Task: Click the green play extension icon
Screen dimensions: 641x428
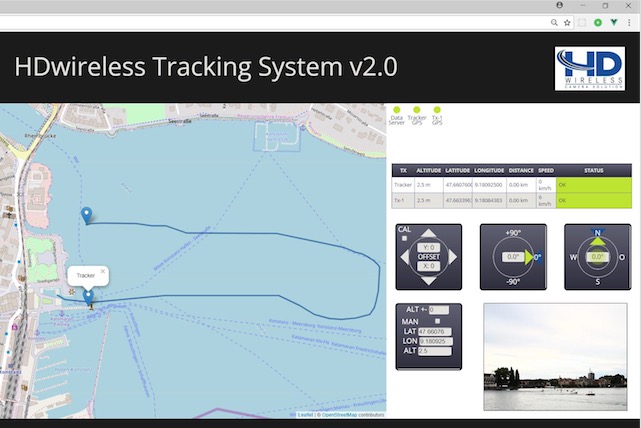Action: click(598, 22)
